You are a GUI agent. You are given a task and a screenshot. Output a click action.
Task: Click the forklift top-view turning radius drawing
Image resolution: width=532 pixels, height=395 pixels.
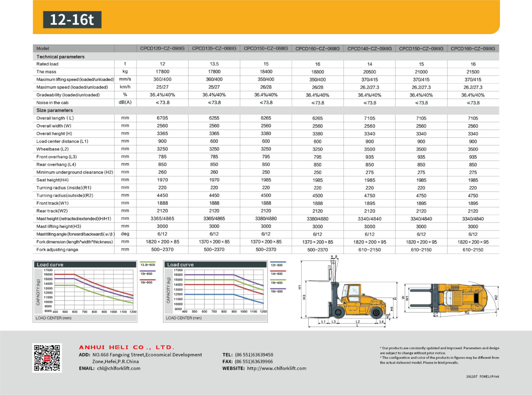[x=451, y=299]
